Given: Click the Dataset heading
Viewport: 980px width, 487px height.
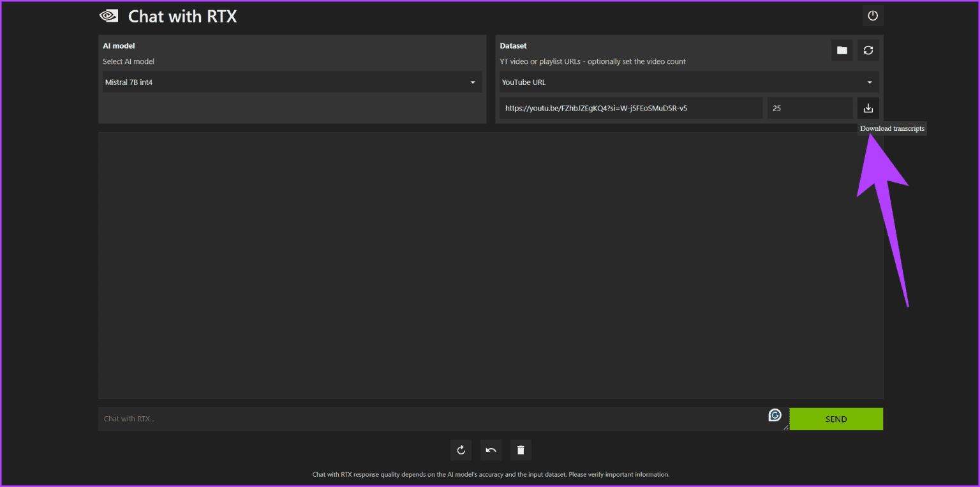Looking at the screenshot, I should pos(513,46).
